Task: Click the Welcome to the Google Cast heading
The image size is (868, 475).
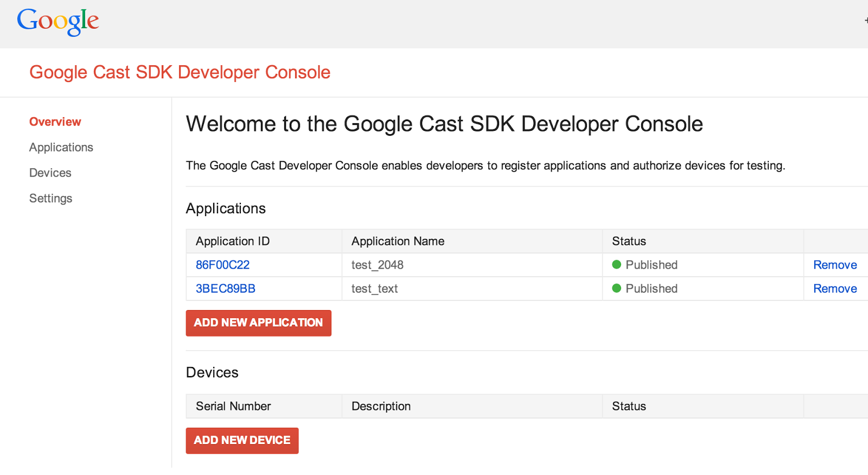Action: [444, 124]
